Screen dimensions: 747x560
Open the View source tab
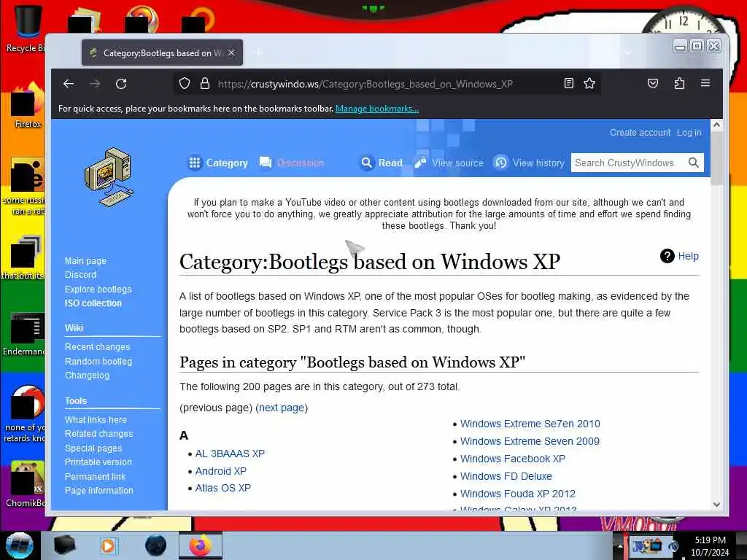(449, 163)
